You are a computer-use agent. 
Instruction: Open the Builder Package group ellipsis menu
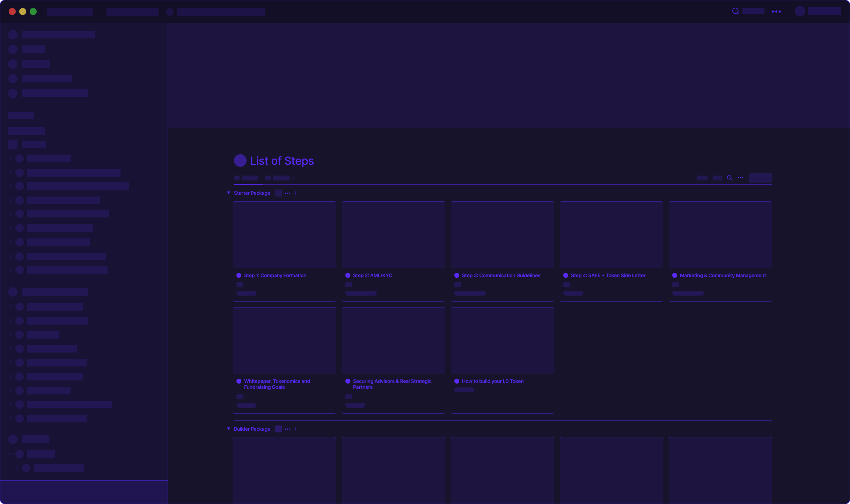pos(287,429)
